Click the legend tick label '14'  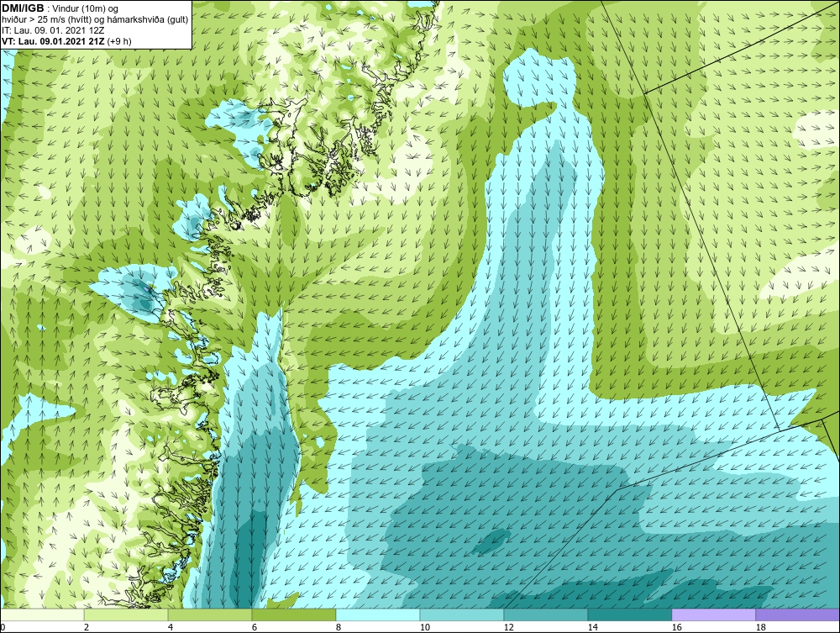[x=592, y=627]
